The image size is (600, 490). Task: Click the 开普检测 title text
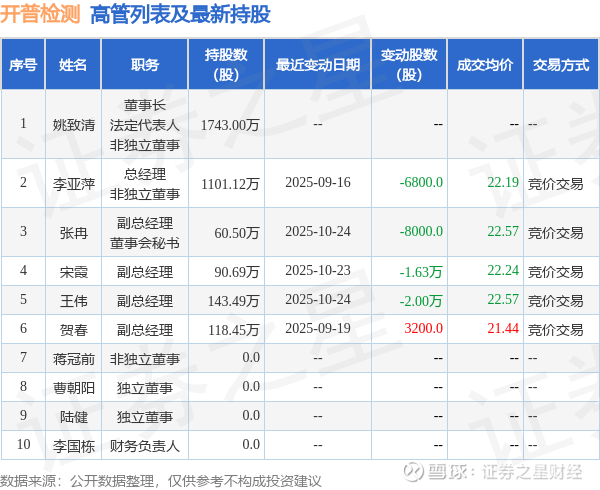point(40,14)
